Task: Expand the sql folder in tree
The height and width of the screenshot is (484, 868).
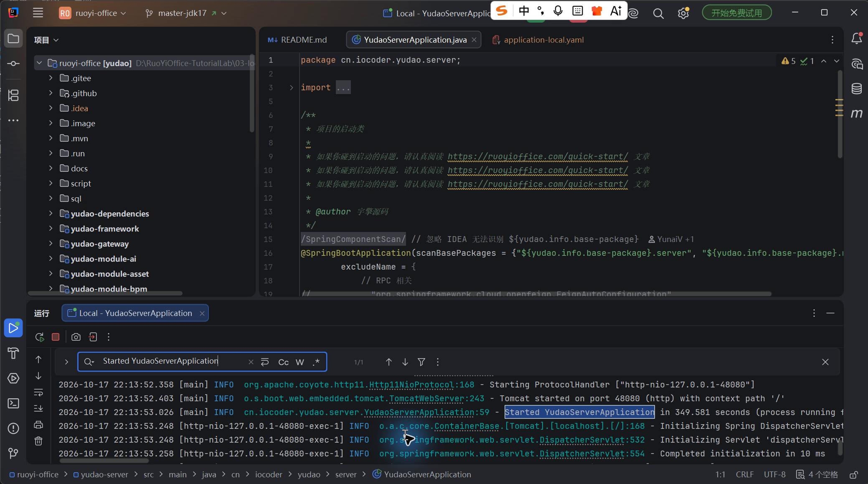Action: [51, 199]
